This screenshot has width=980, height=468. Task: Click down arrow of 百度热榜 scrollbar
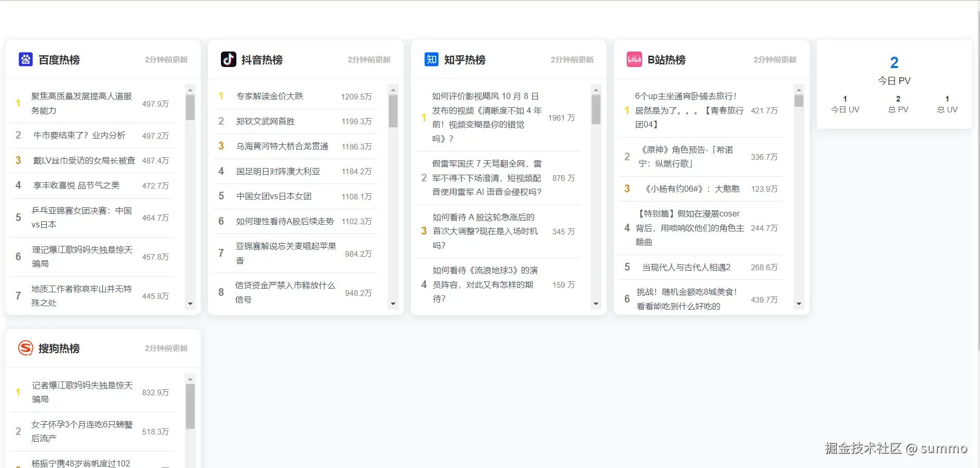pyautogui.click(x=190, y=304)
